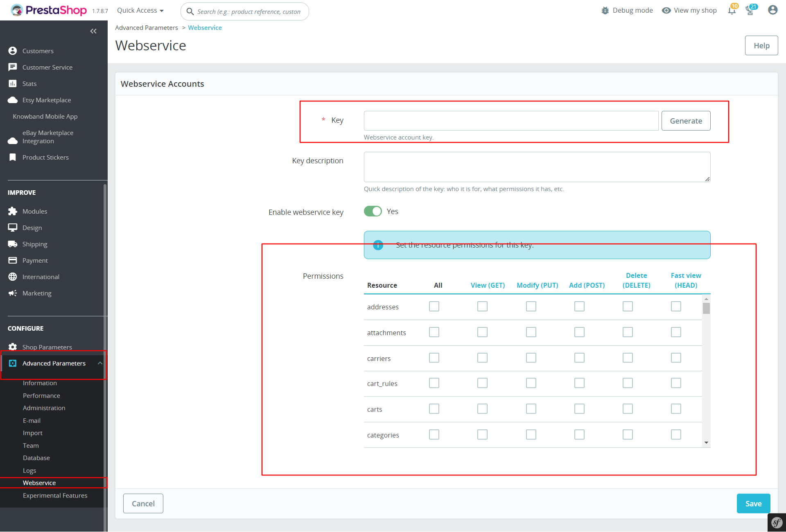This screenshot has height=532, width=786.
Task: Check View (GET) for carriers
Action: tap(482, 358)
